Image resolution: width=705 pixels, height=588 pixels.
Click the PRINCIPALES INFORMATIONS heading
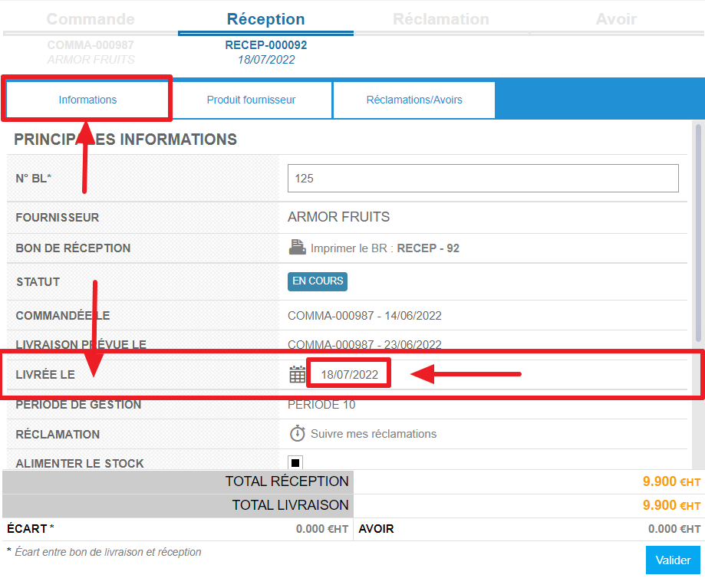click(126, 140)
